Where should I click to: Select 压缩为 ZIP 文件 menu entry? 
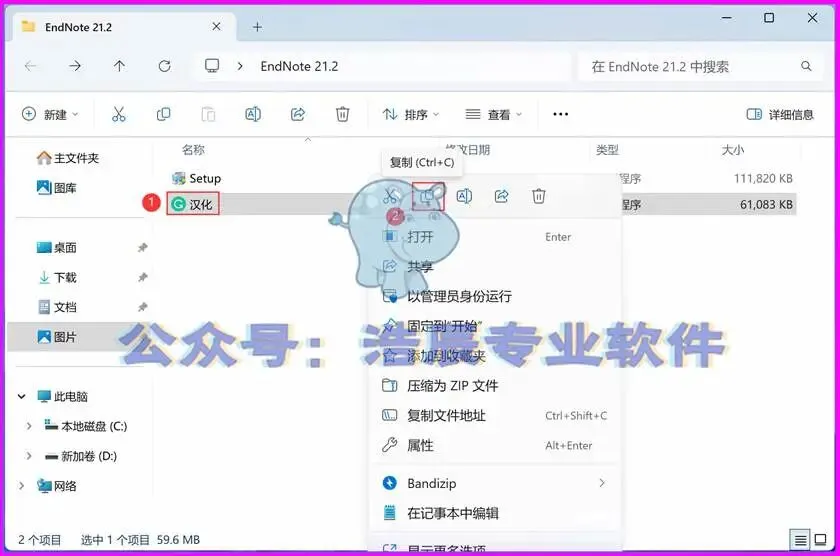[x=496, y=386]
